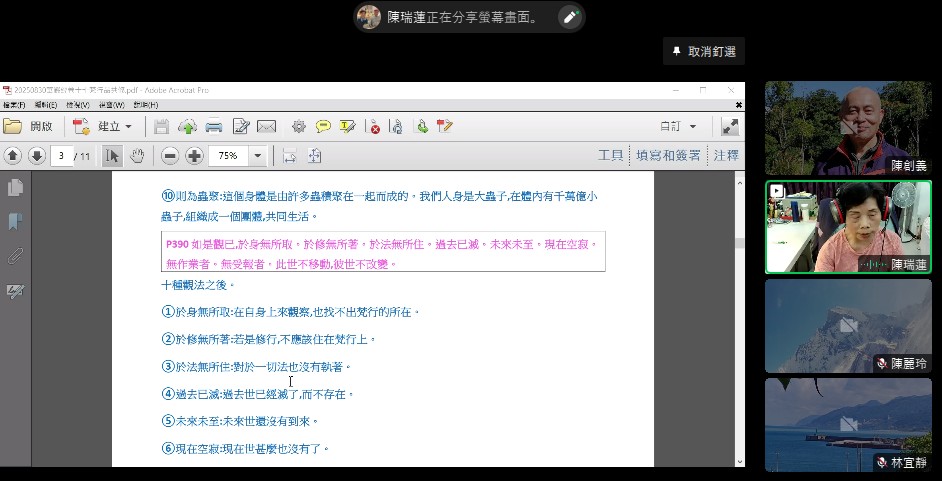Open the 工具 tools pane tab

click(x=610, y=156)
